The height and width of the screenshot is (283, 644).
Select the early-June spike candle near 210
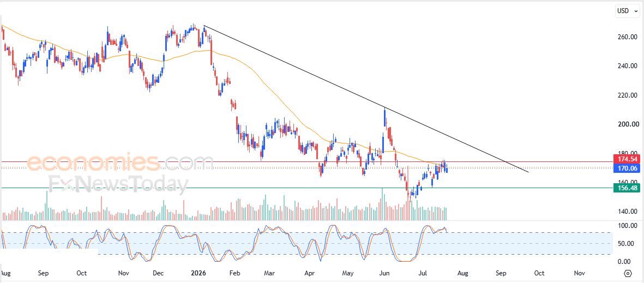click(x=385, y=117)
